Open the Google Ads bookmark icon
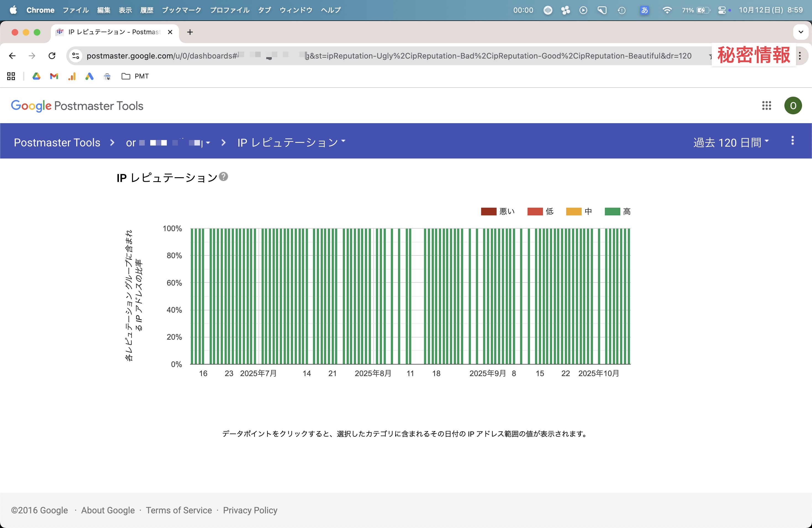812x528 pixels. pyautogui.click(x=89, y=76)
